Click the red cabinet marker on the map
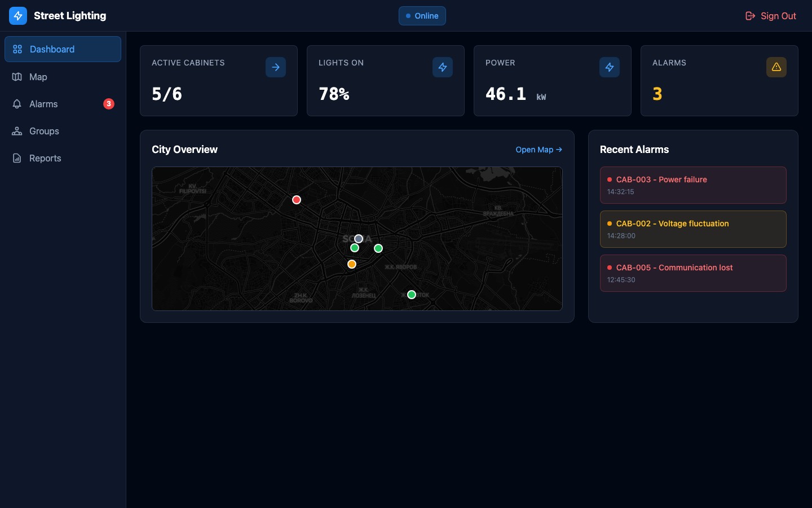Screen dimensions: 812x508 tap(297, 200)
